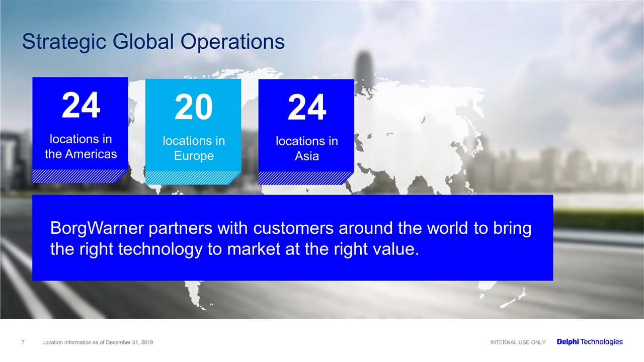Screen dimensions: 644x362
Task: Click the hatched strip under the Europe box
Action: [191, 178]
